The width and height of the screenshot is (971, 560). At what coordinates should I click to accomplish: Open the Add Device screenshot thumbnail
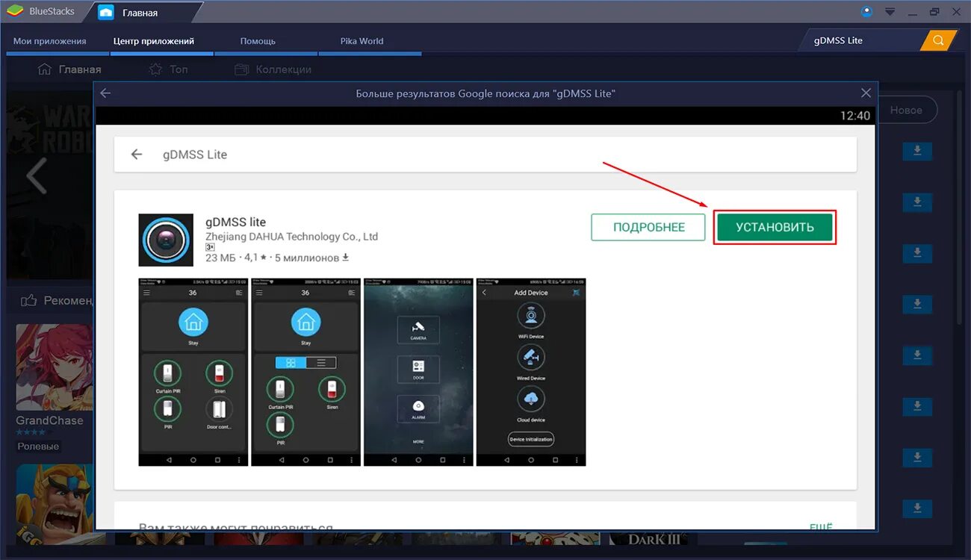[531, 372]
